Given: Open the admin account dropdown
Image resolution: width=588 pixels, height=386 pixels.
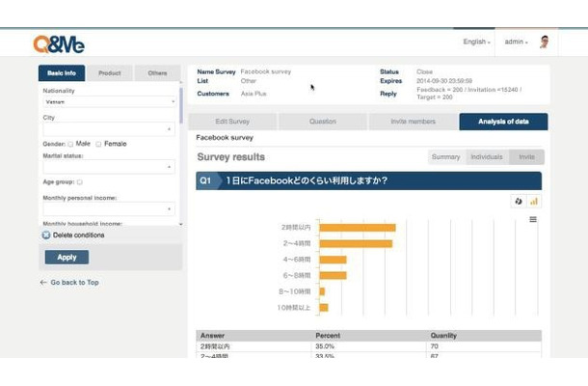Looking at the screenshot, I should tap(516, 41).
